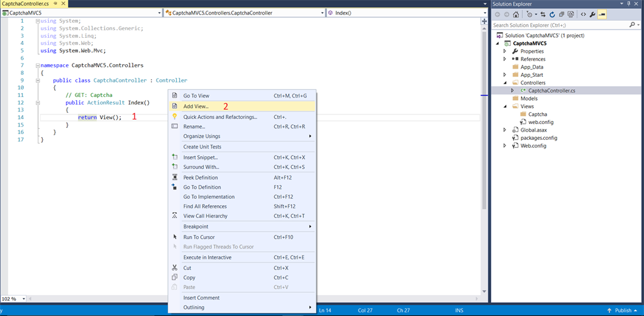644x316 pixels.
Task: Choose Go To View from context menu
Action: click(242, 96)
